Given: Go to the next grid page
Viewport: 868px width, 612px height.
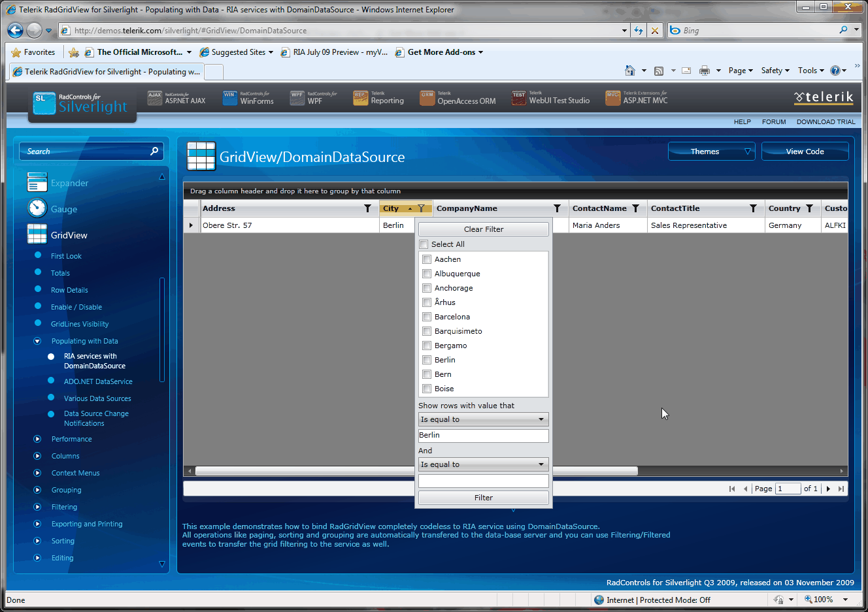Looking at the screenshot, I should (828, 489).
